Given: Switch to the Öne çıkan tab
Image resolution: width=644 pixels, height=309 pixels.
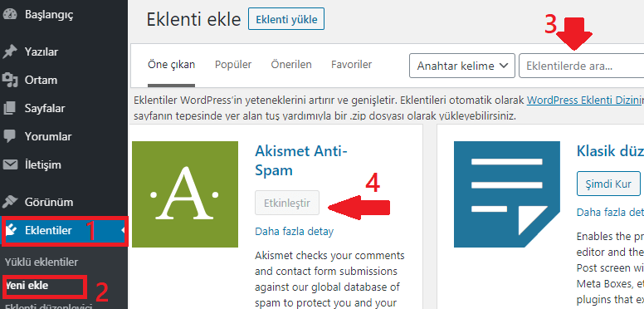Looking at the screenshot, I should [x=171, y=65].
